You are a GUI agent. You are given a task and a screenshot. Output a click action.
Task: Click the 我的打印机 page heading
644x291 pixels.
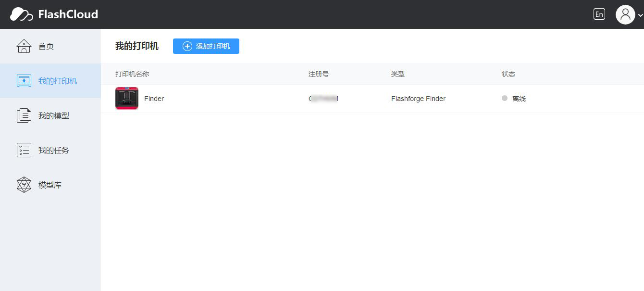137,46
